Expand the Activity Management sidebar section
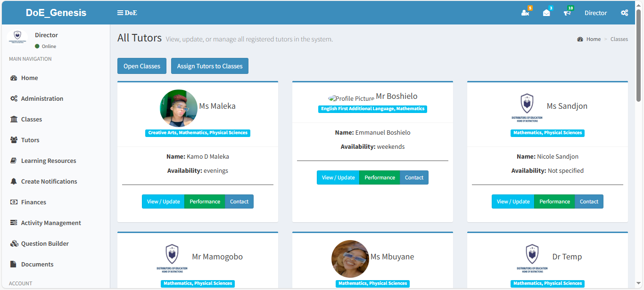This screenshot has width=644, height=290. (x=51, y=223)
